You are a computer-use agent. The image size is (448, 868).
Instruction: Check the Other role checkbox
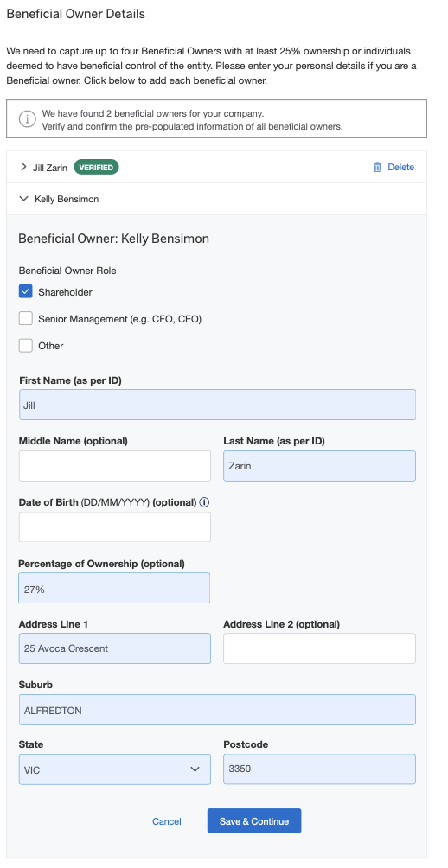coord(25,346)
